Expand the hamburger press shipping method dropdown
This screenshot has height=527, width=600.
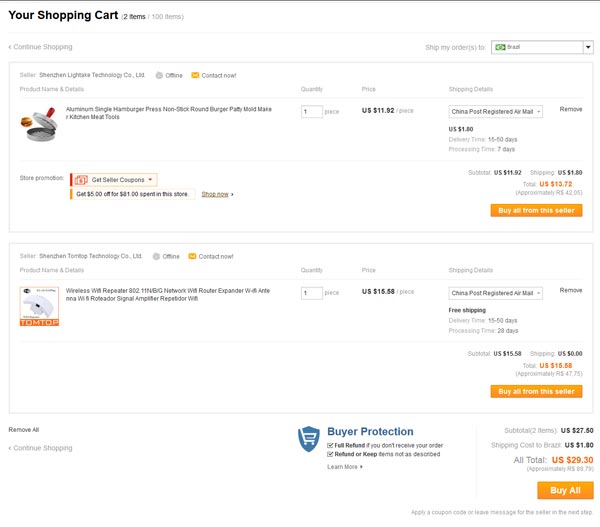coord(496,111)
